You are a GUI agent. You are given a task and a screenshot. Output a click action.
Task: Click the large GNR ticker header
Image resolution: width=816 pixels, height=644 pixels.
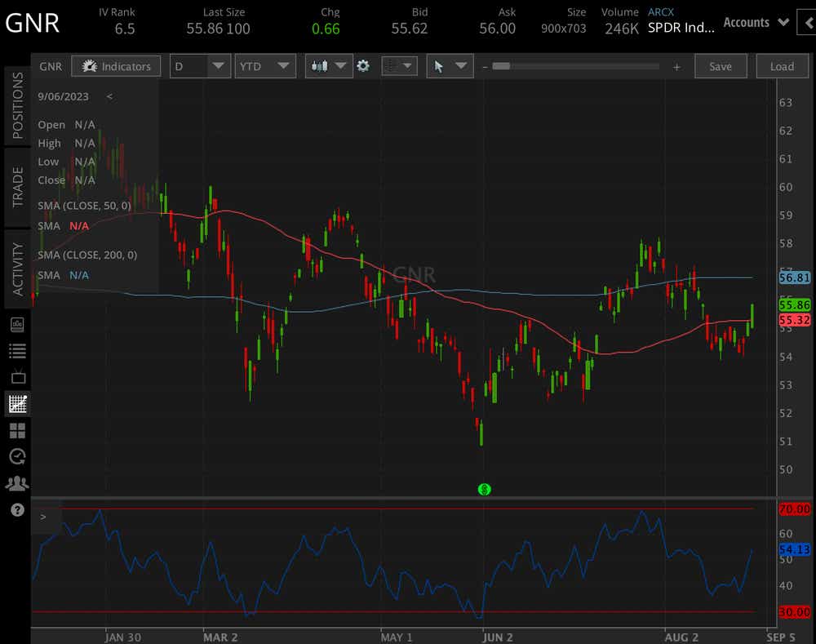[33, 24]
